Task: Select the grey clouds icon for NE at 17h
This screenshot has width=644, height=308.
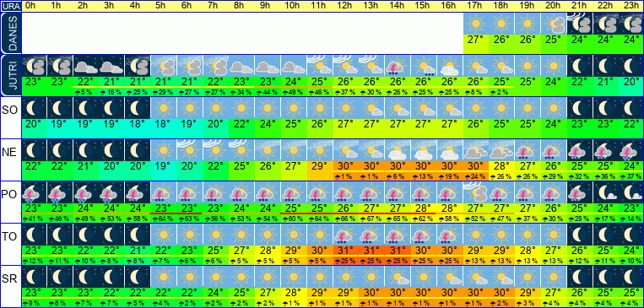Action: pyautogui.click(x=476, y=150)
